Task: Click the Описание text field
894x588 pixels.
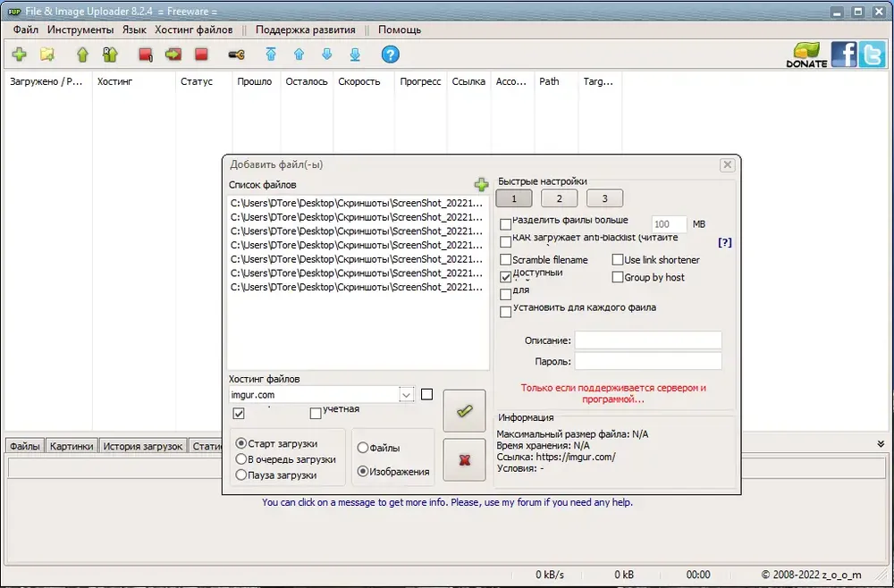Action: coord(648,340)
